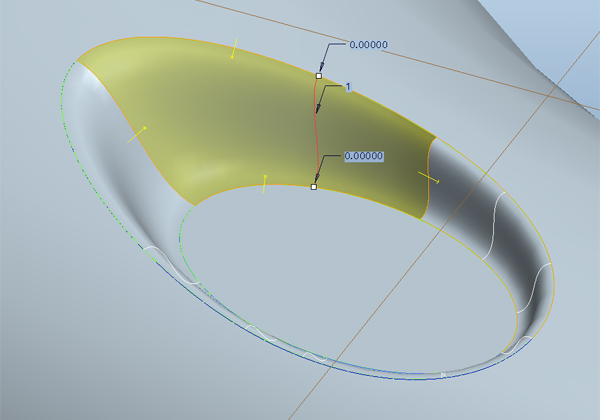Click the bottom white square drag handle

point(314,187)
